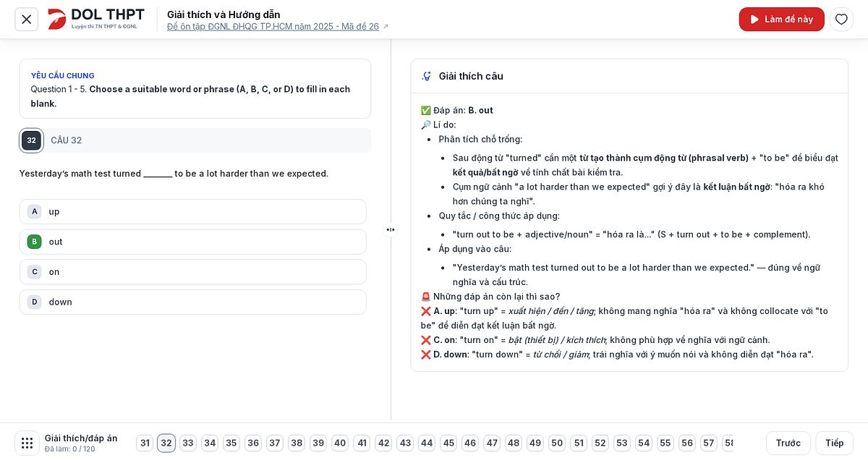
Task: Click the panel splitter handle icon
Action: [391, 230]
